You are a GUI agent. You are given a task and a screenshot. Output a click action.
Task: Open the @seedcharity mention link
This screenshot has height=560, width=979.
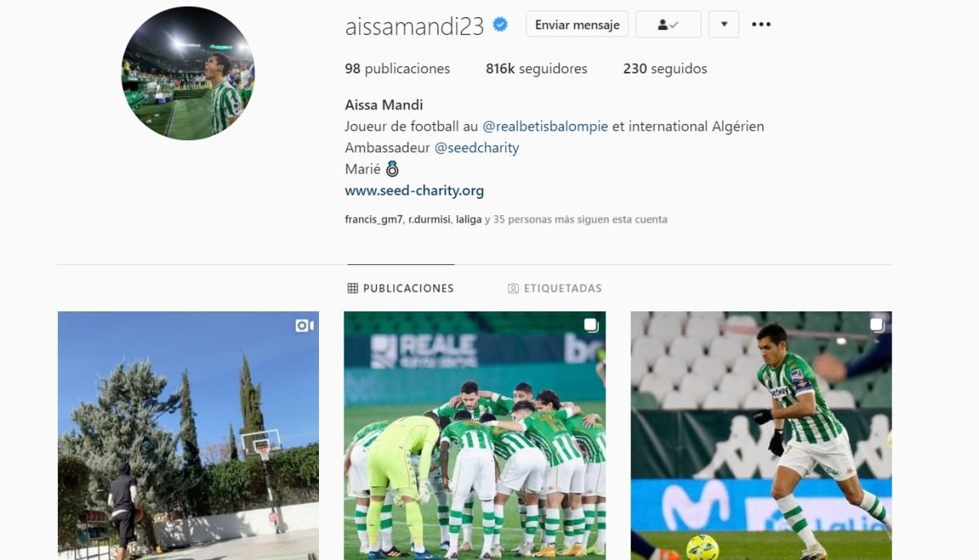pyautogui.click(x=476, y=148)
